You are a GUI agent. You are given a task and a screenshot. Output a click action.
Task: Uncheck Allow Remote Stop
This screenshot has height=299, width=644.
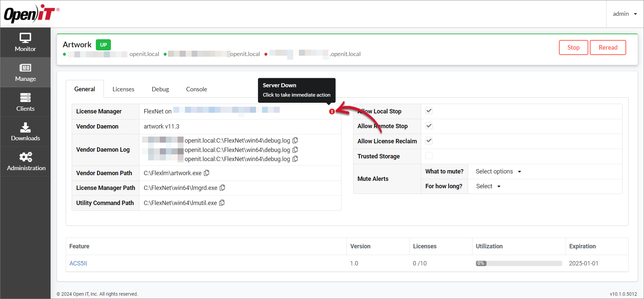coord(429,126)
